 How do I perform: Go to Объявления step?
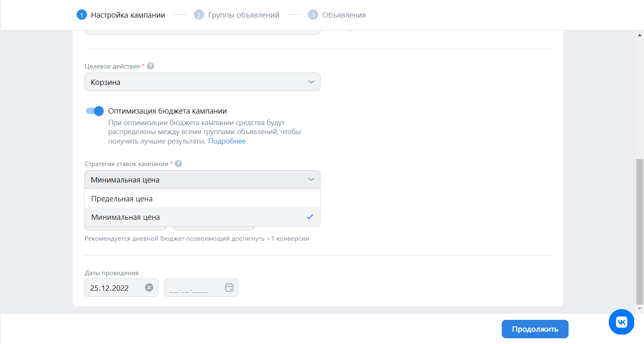tap(344, 15)
